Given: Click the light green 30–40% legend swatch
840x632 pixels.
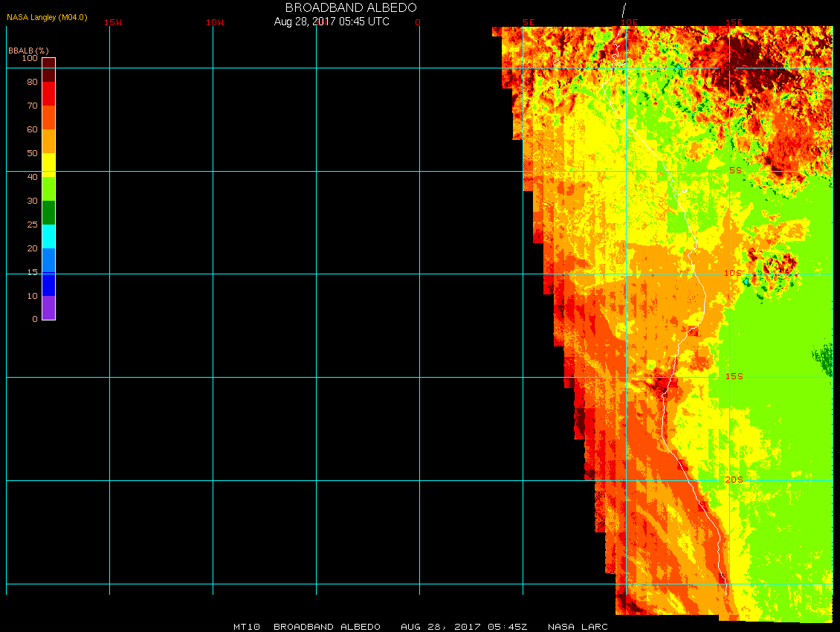Looking at the screenshot, I should [x=48, y=188].
